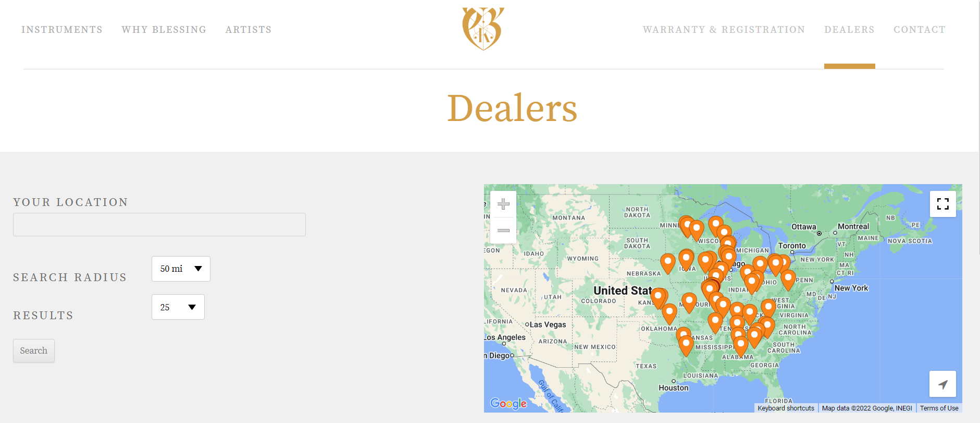The width and height of the screenshot is (980, 423).
Task: Click the Search button
Action: (x=34, y=351)
